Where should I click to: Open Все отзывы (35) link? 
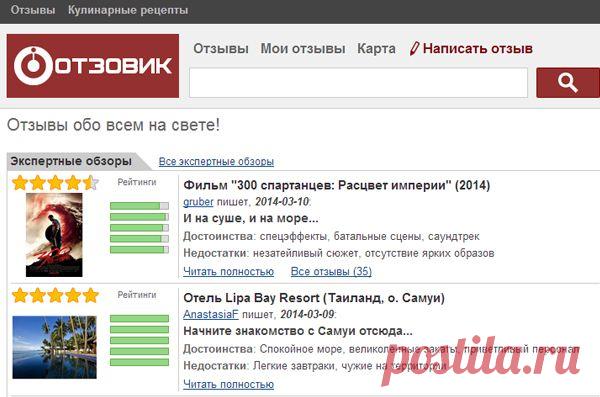tap(331, 271)
